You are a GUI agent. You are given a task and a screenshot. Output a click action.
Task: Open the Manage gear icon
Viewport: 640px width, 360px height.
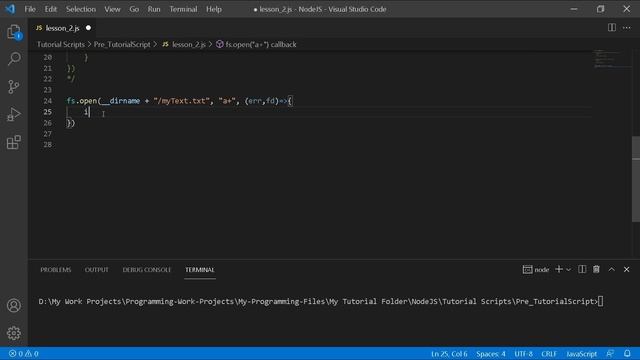pos(14,333)
